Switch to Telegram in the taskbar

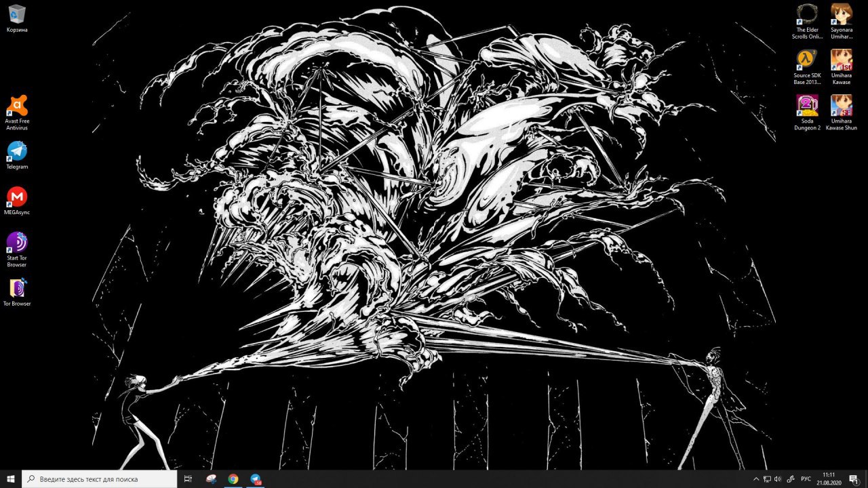255,479
